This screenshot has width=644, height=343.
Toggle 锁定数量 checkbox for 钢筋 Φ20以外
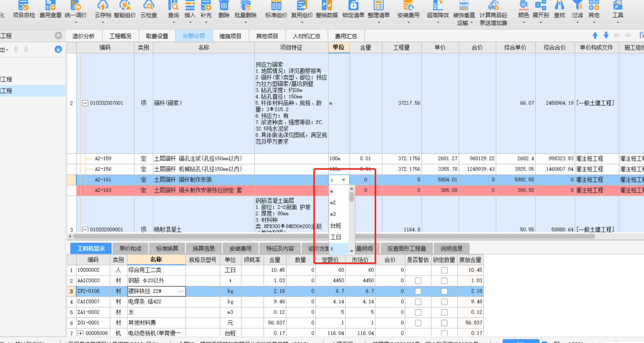[444, 281]
